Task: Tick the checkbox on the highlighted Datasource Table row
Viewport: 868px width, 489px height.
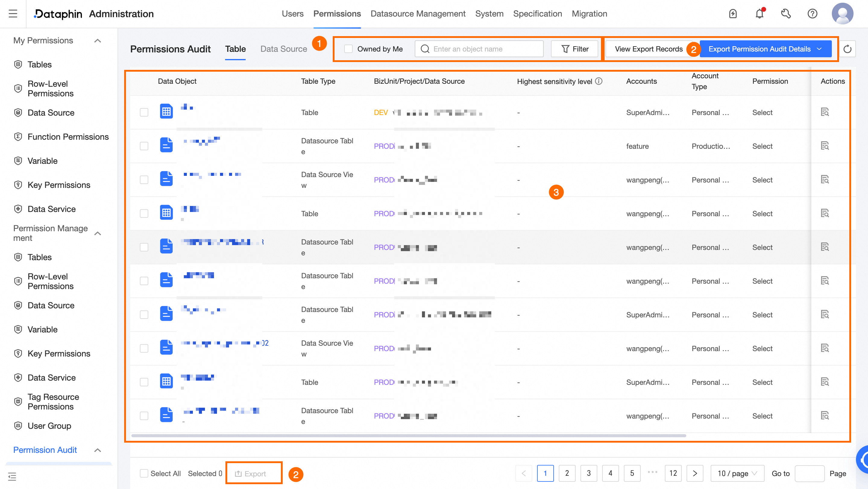Action: point(144,247)
